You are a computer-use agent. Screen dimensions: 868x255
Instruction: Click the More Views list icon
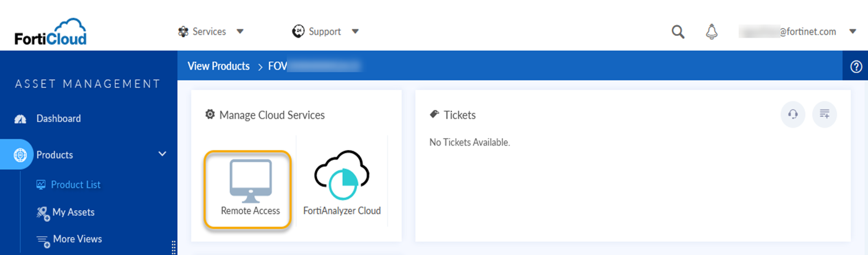(x=43, y=241)
